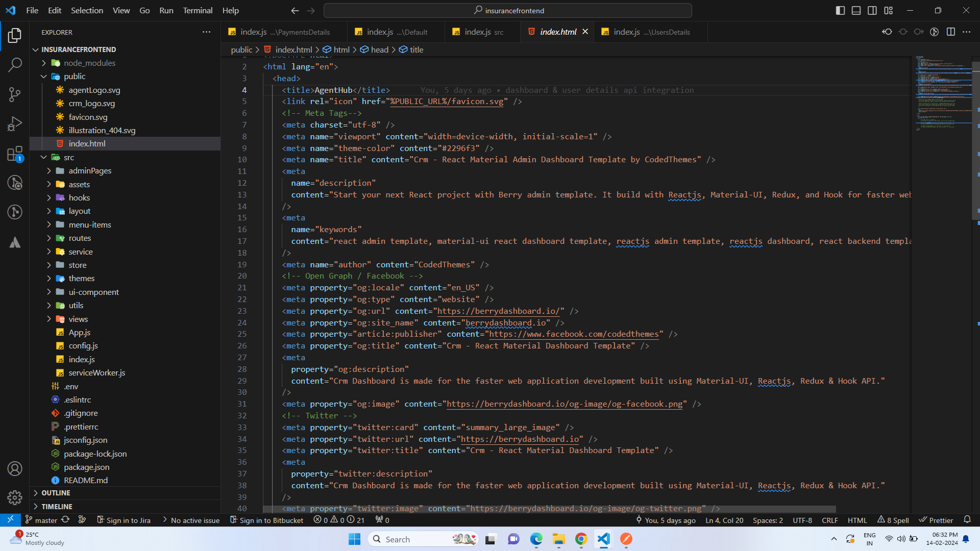Open the Search view in activity bar
Screen dimensions: 980x551
(x=15, y=64)
